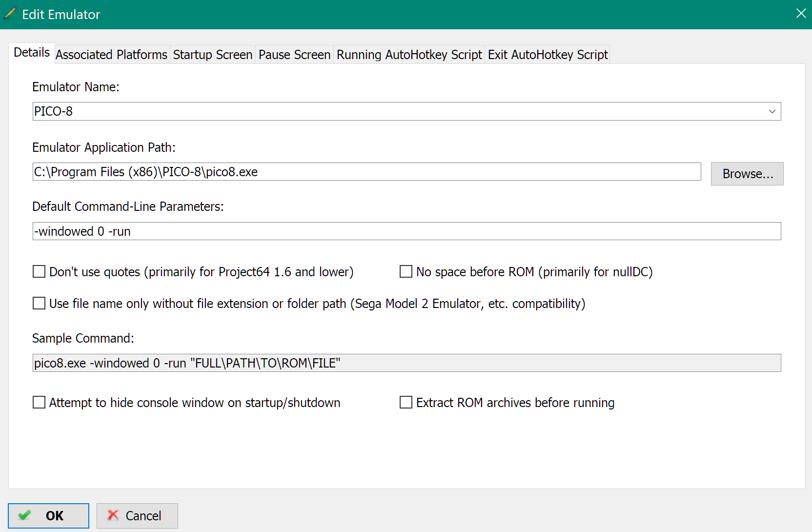Open the Startup Screen tab
Viewport: 812px width, 532px height.
point(212,55)
